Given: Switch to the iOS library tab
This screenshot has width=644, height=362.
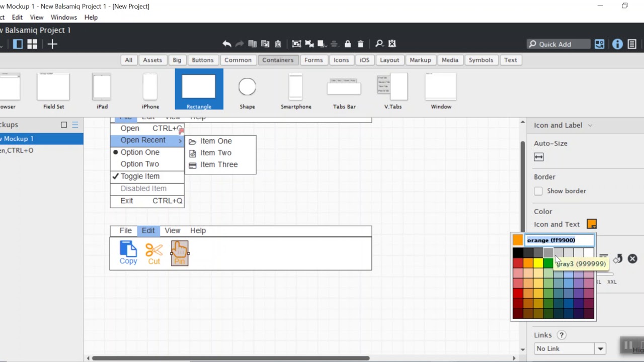Looking at the screenshot, I should click(x=365, y=60).
